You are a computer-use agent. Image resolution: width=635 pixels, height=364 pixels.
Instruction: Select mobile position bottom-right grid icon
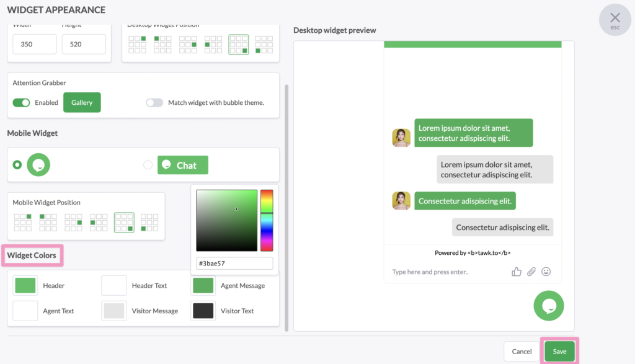124,223
